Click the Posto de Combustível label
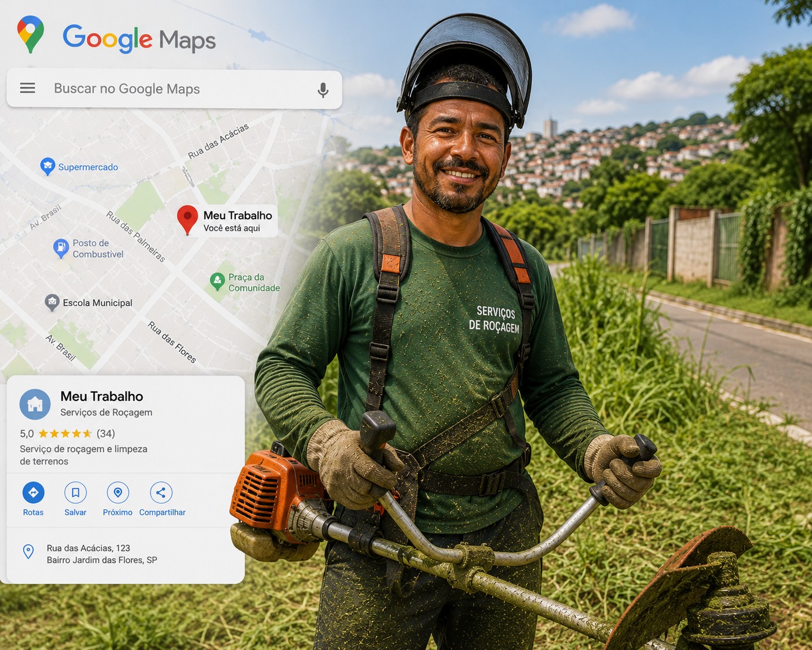812x650 pixels. pyautogui.click(x=98, y=249)
